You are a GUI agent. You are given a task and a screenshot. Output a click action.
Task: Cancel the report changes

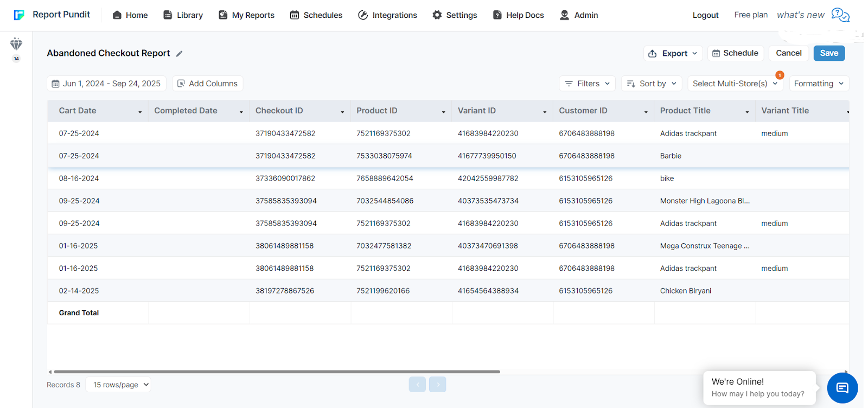(x=789, y=53)
